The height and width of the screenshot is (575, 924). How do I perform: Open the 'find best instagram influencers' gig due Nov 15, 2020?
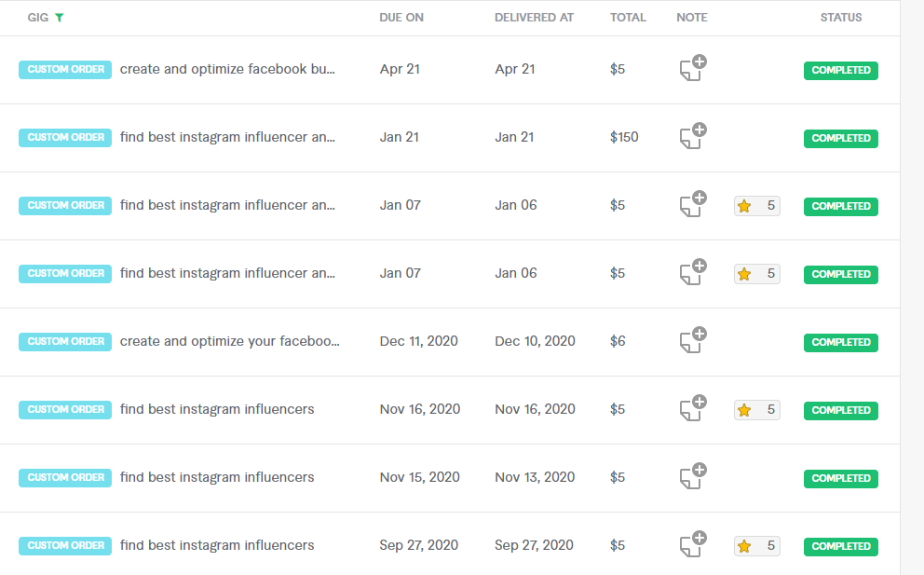point(217,477)
